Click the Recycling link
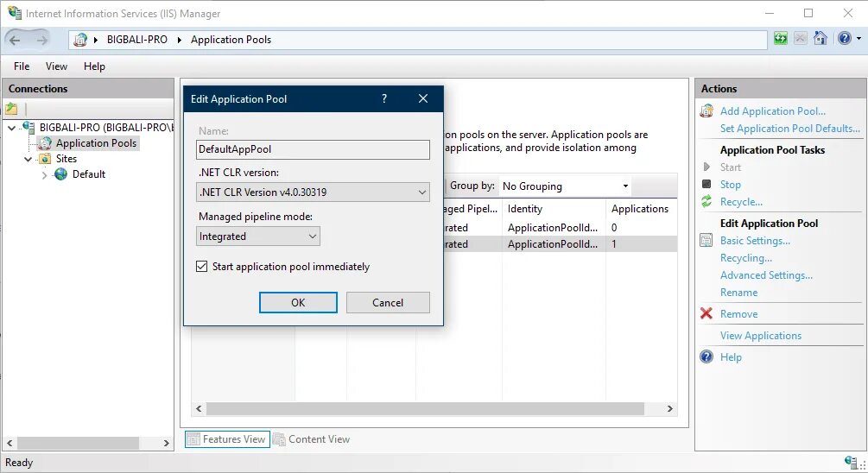Viewport: 868px width, 473px height. pyautogui.click(x=745, y=258)
